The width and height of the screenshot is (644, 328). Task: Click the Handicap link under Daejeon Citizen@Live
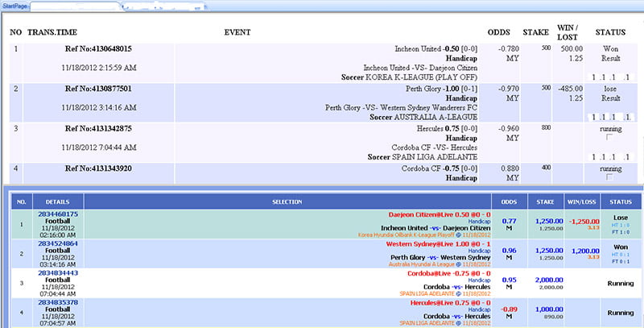pos(479,222)
